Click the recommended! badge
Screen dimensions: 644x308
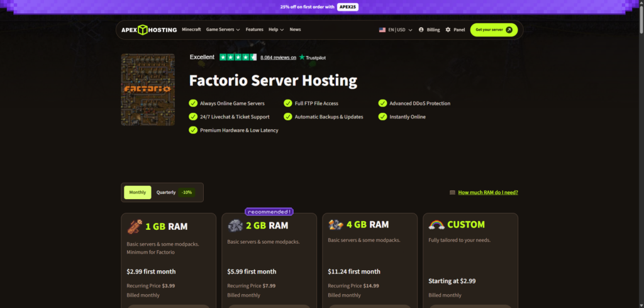269,212
